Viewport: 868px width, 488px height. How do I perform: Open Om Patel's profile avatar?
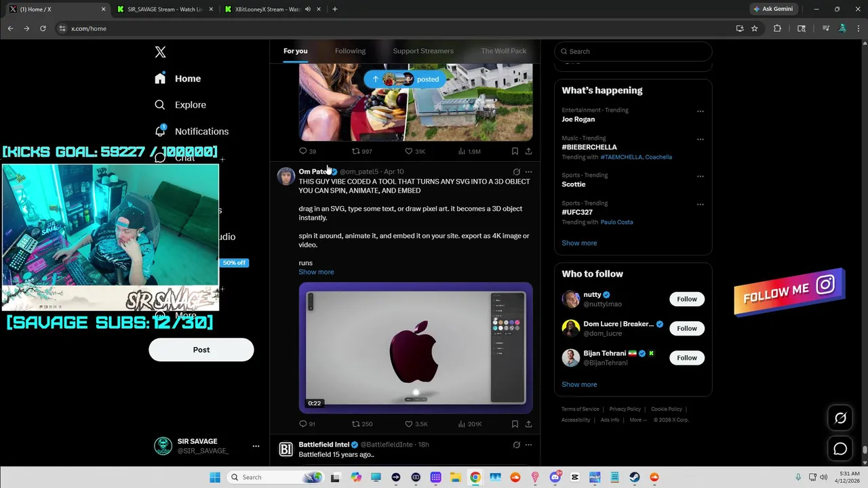click(x=286, y=176)
